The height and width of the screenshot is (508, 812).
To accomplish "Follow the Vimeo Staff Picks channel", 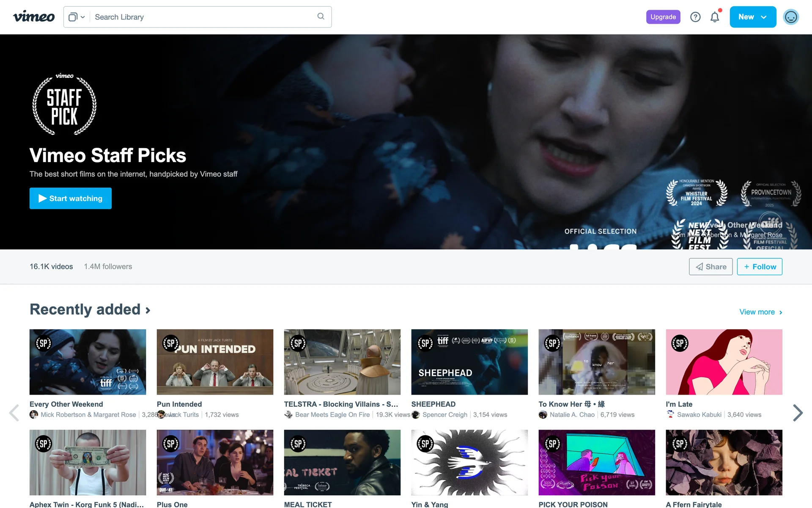I will pos(760,267).
